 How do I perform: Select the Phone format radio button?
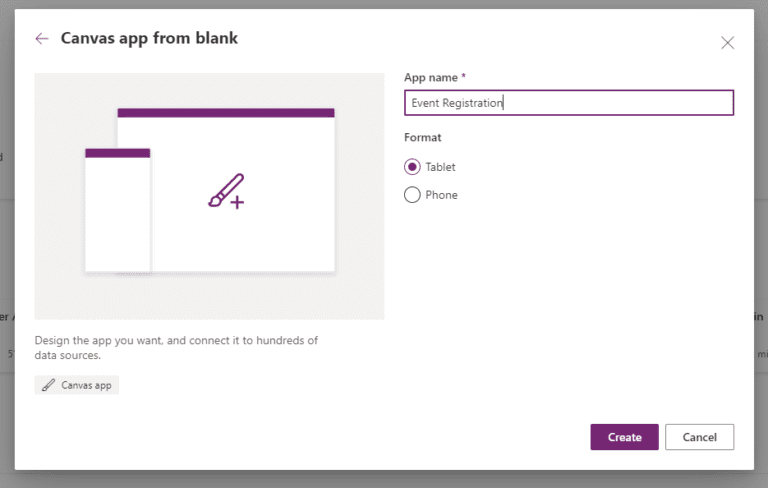click(412, 195)
